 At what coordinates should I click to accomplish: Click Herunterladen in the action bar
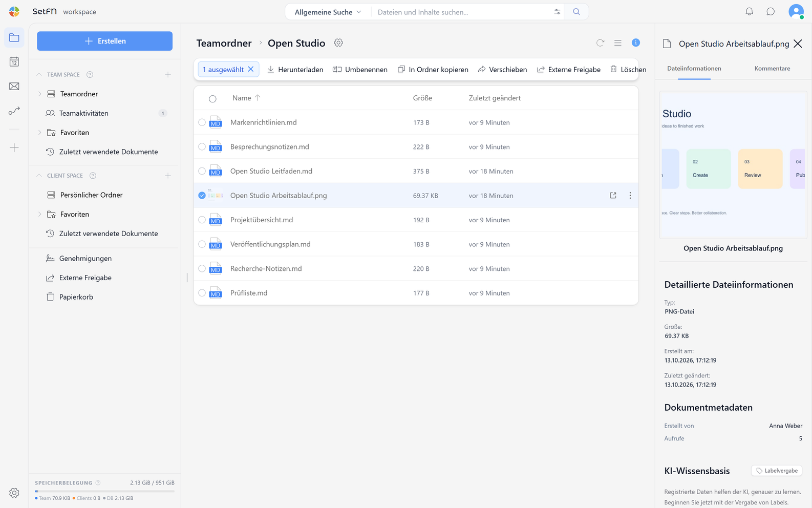[x=295, y=70]
